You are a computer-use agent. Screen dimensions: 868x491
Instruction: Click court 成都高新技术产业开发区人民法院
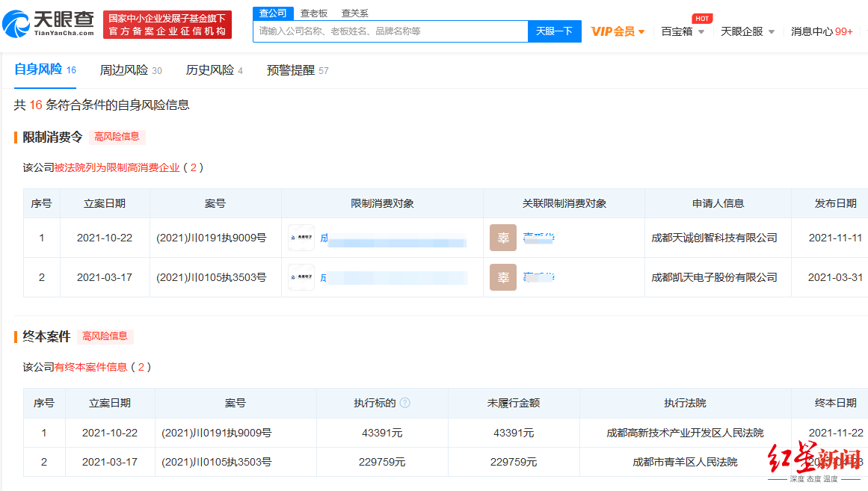pos(685,433)
